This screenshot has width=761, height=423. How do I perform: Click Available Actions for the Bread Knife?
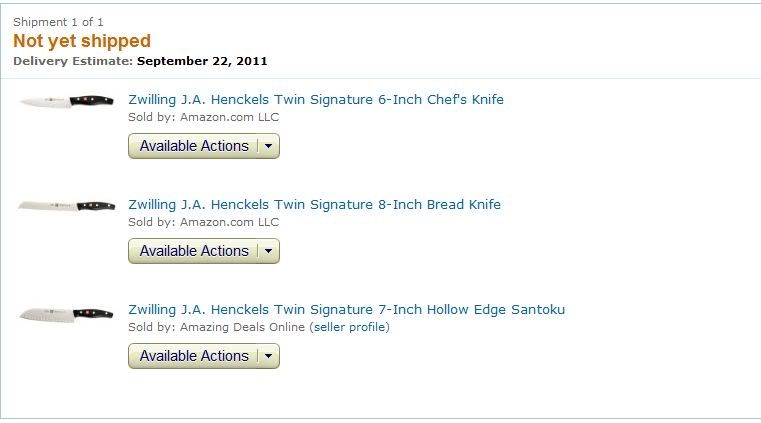[x=194, y=251]
